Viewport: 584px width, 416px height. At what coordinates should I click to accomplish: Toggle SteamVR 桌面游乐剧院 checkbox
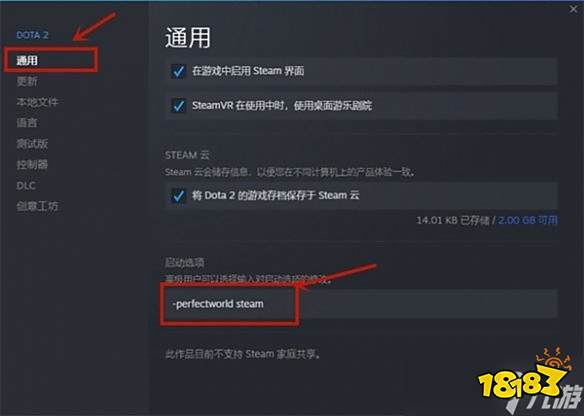(x=178, y=105)
